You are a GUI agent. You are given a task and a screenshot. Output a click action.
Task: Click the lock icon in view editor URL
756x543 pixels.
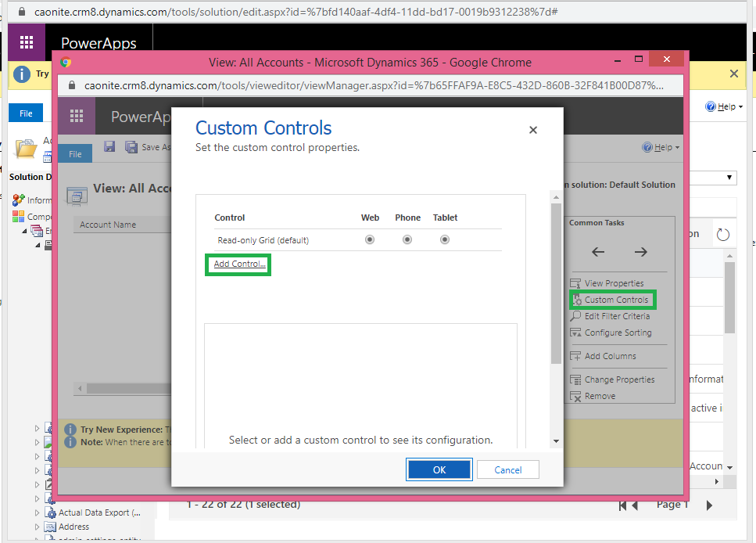click(x=72, y=85)
